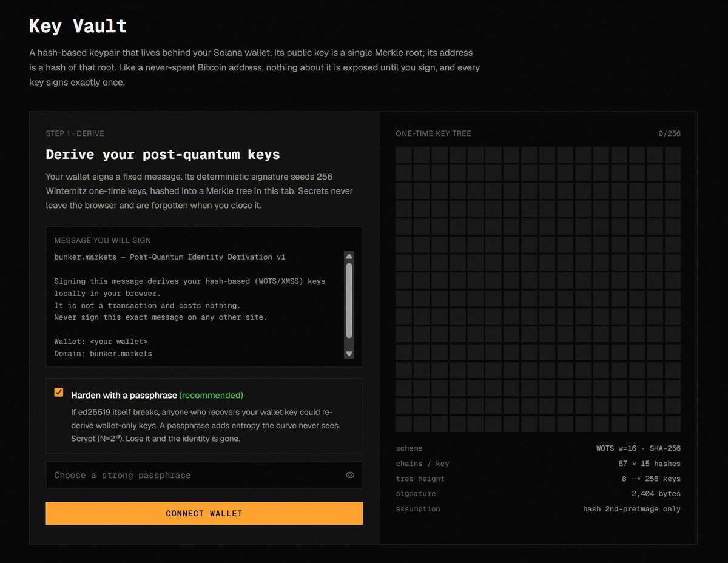Click the 'Post-Quantum Identity Derivation v1' line

[x=170, y=257]
